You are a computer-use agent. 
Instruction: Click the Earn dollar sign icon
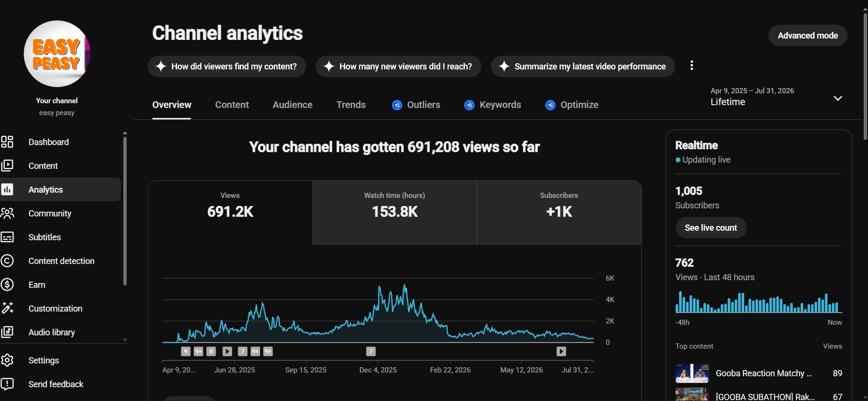coord(7,284)
